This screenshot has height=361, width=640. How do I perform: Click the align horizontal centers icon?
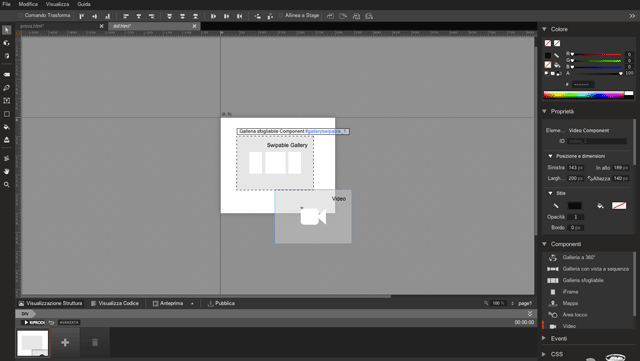139,16
